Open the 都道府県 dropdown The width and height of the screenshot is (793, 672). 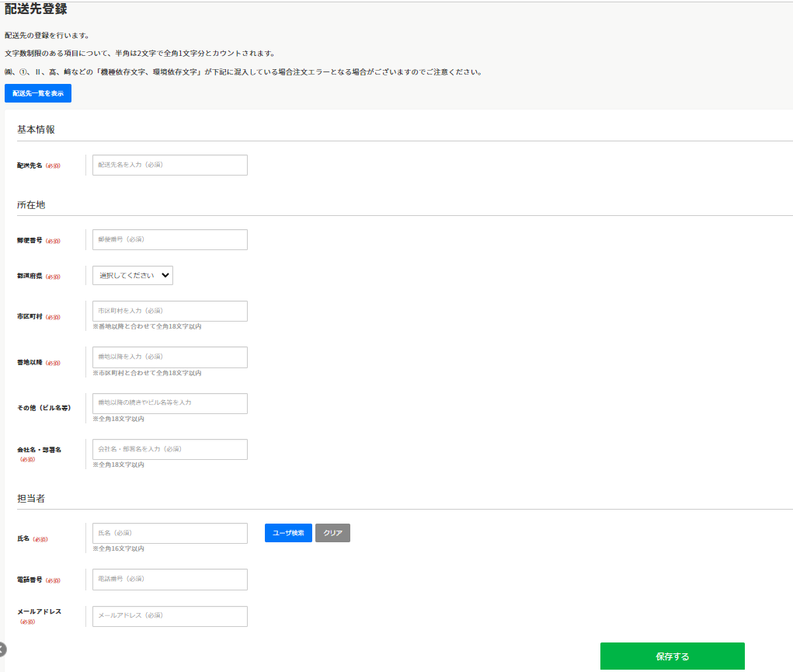coord(133,275)
